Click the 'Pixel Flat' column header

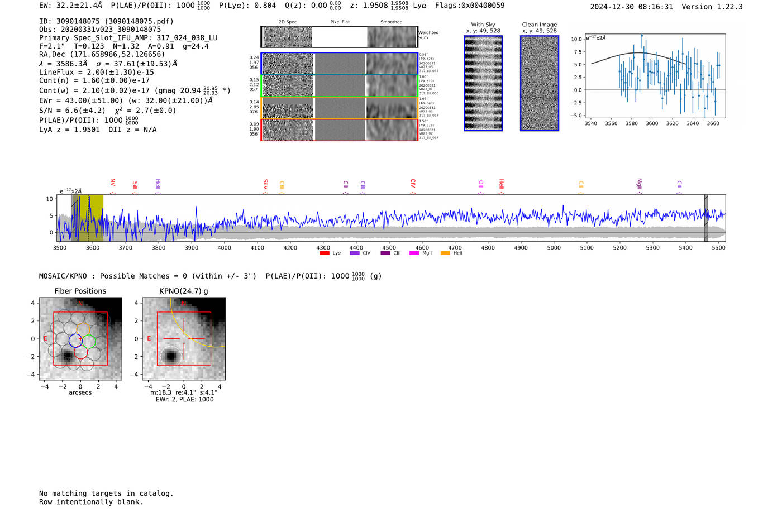[x=340, y=22]
